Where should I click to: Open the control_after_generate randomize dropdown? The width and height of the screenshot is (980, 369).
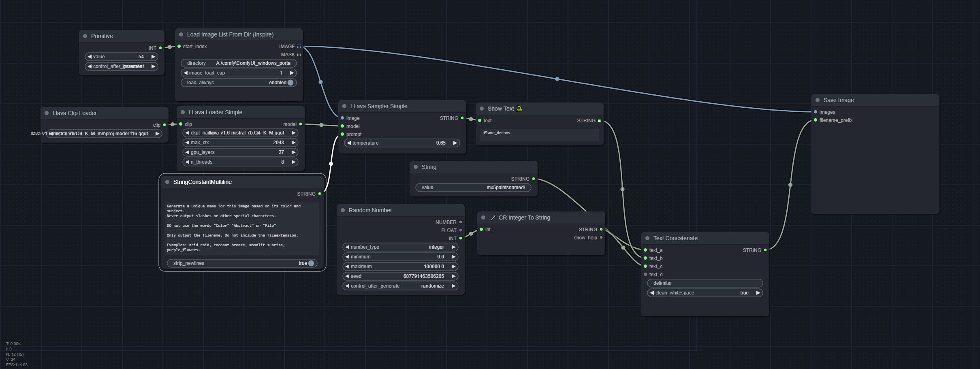[400, 286]
